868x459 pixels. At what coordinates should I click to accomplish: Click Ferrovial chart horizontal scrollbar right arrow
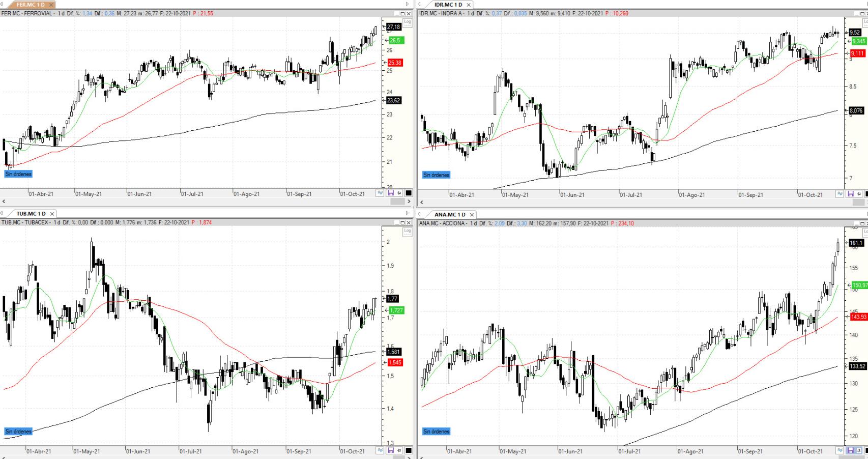409,202
